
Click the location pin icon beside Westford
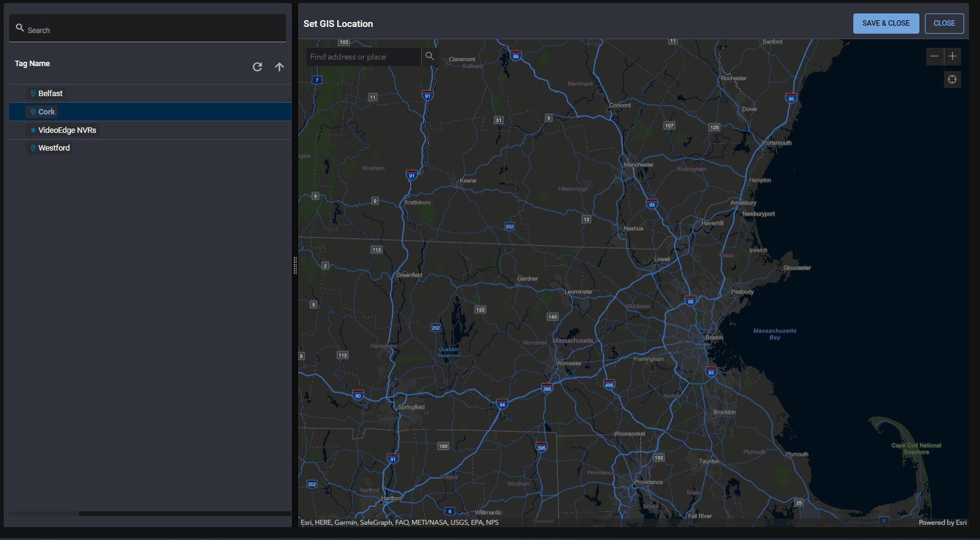click(33, 148)
